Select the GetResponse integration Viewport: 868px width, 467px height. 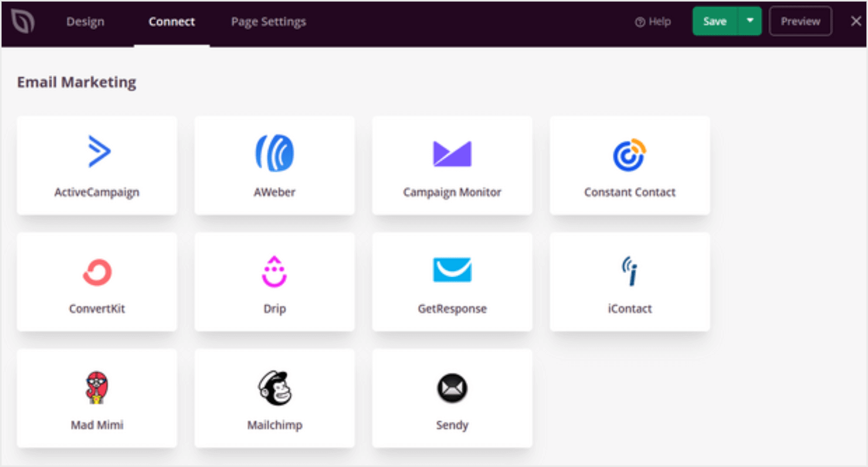452,281
